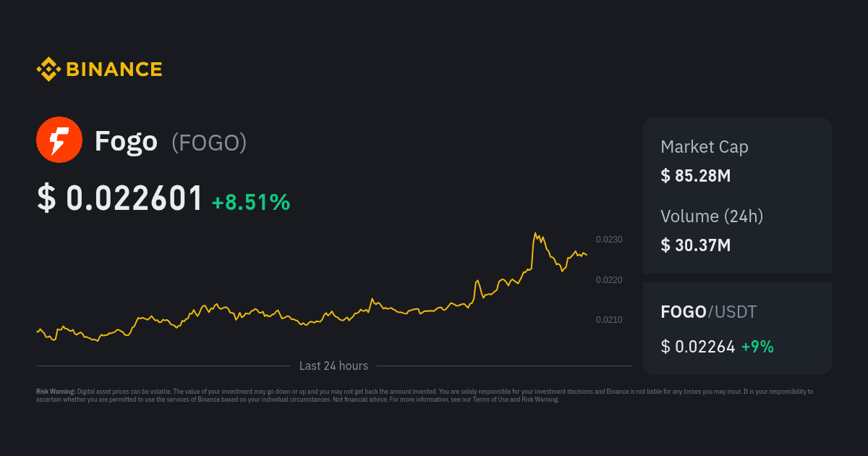Viewport: 868px width, 456px height.
Task: Click the 0.0210 axis label
Action: coord(609,319)
